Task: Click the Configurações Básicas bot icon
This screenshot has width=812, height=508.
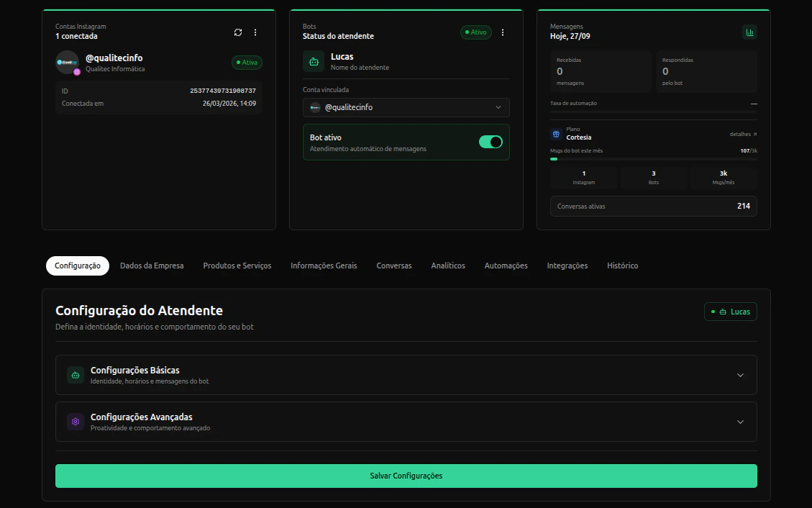Action: 75,375
